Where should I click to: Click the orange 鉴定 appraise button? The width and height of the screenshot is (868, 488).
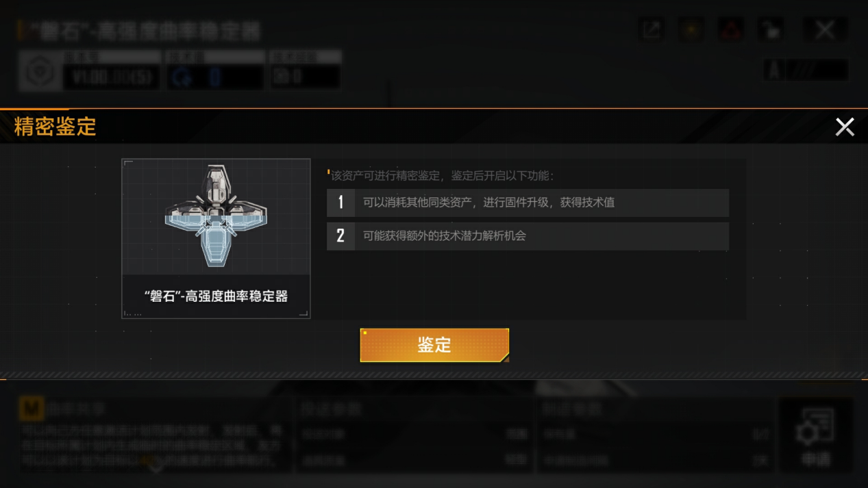[434, 345]
